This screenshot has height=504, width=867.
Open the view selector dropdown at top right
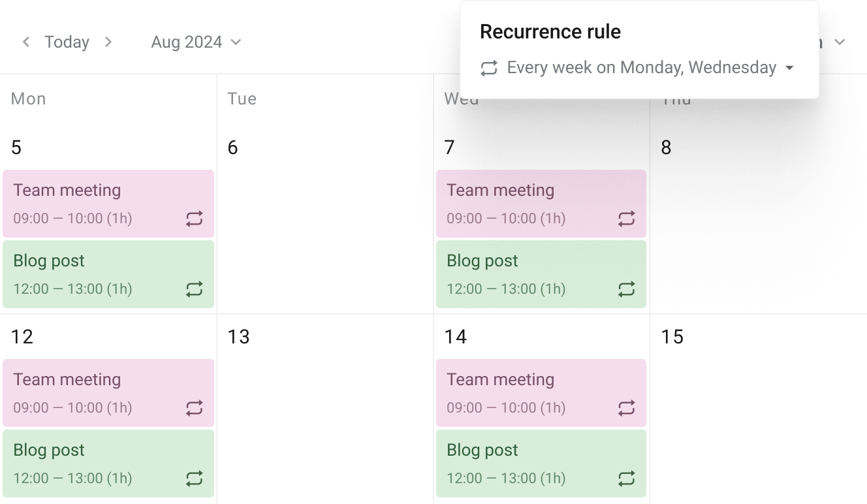point(841,41)
